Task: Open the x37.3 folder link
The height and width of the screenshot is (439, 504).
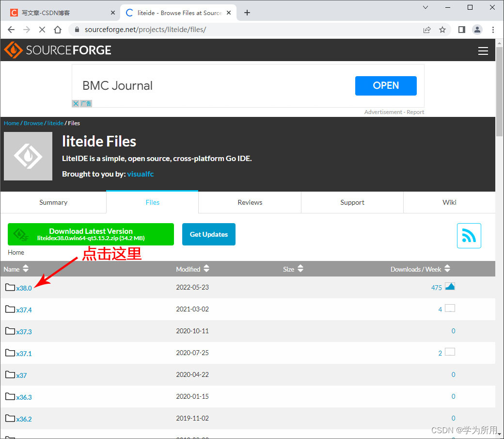Action: click(24, 332)
